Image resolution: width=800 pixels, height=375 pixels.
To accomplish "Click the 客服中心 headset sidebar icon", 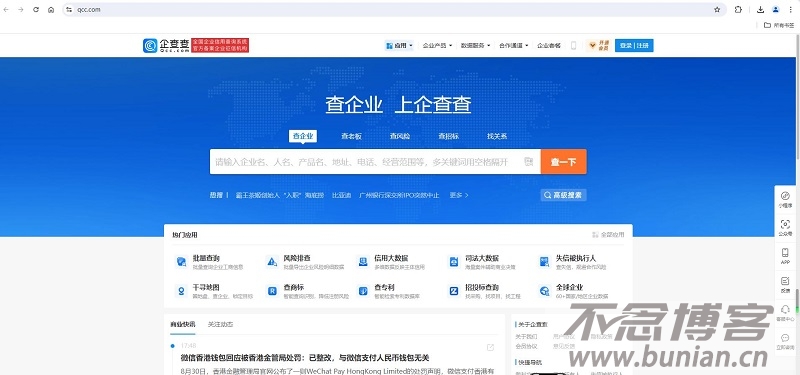I will pyautogui.click(x=785, y=313).
